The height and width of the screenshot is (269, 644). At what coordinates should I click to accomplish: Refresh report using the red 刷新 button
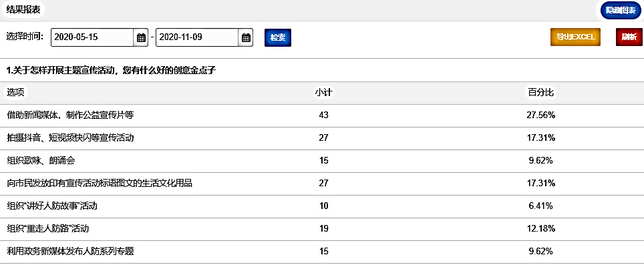(x=629, y=37)
